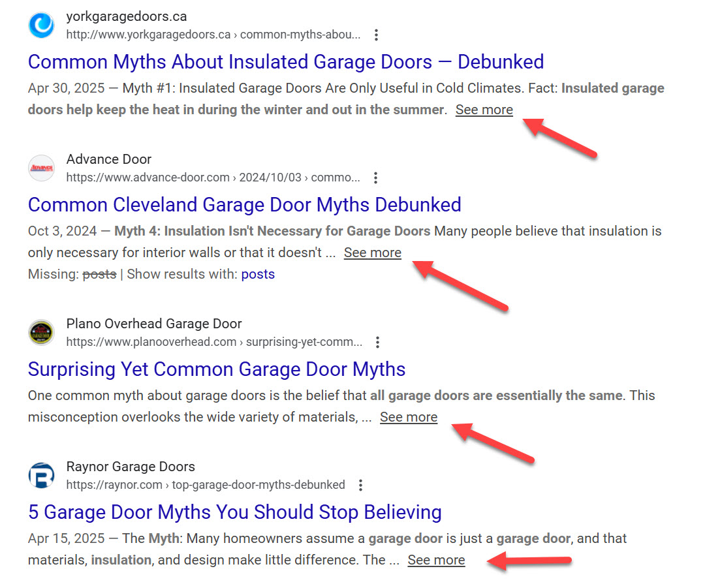Show results including the word posts
722x588 pixels.
click(x=258, y=273)
